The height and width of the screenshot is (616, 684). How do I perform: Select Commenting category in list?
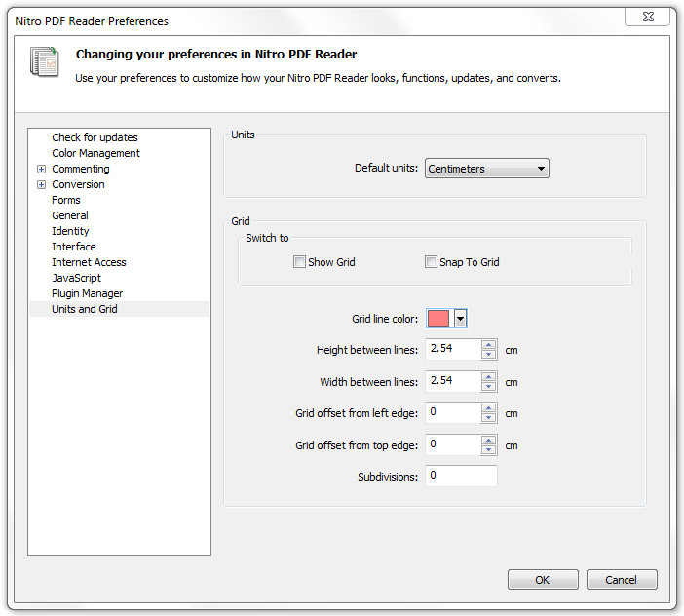pyautogui.click(x=80, y=169)
